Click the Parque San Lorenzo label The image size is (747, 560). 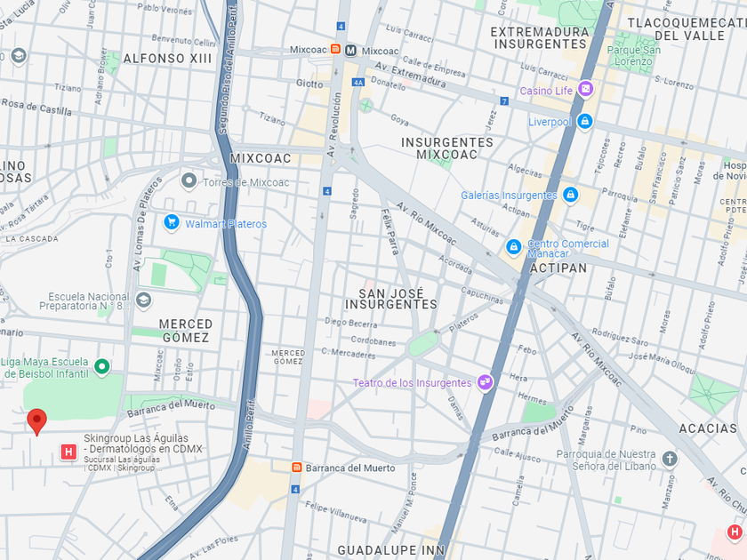[633, 56]
